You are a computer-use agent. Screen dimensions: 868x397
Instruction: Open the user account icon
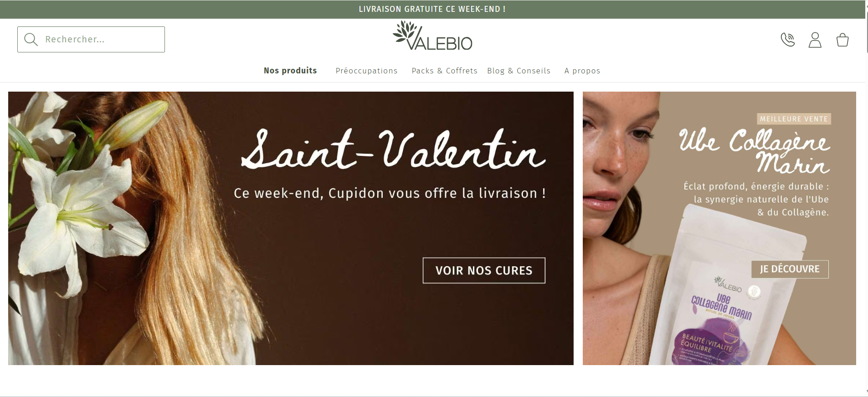(815, 40)
